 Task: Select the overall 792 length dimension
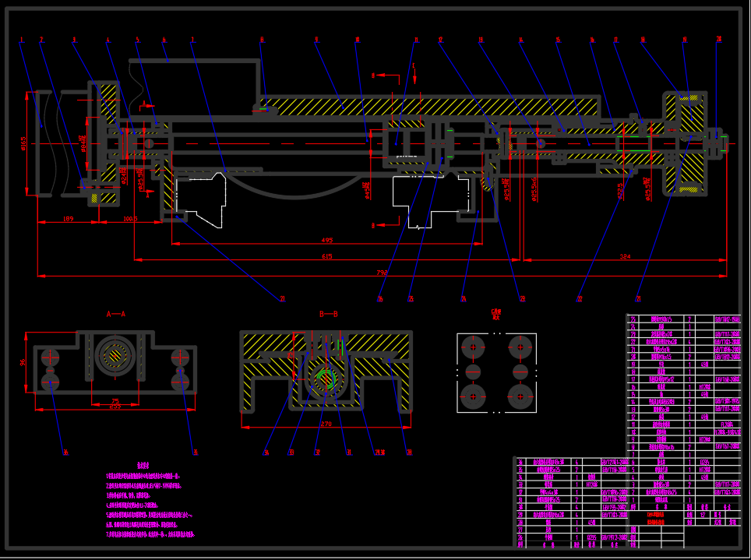(382, 273)
